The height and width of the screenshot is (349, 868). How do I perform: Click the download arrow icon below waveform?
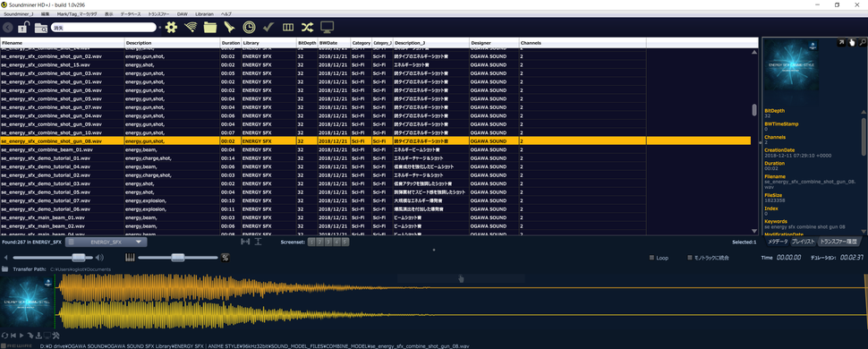click(38, 336)
